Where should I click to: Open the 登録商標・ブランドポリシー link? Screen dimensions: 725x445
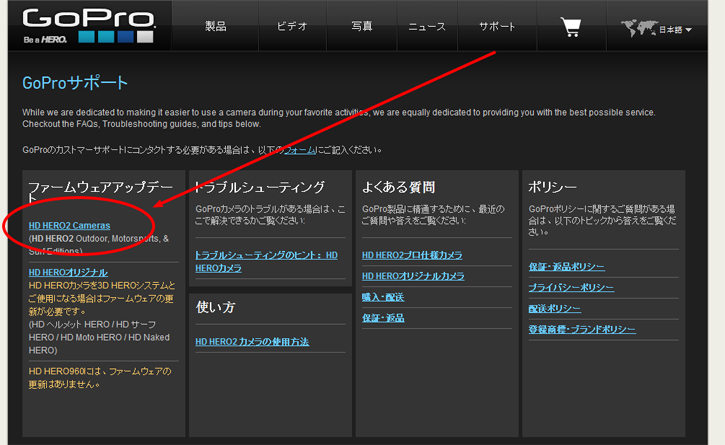click(x=582, y=329)
